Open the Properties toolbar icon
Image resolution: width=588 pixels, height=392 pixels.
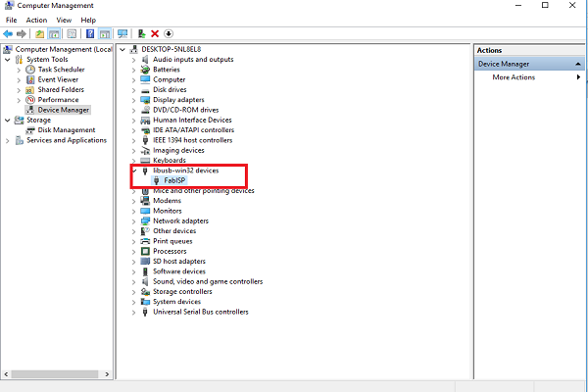point(72,33)
